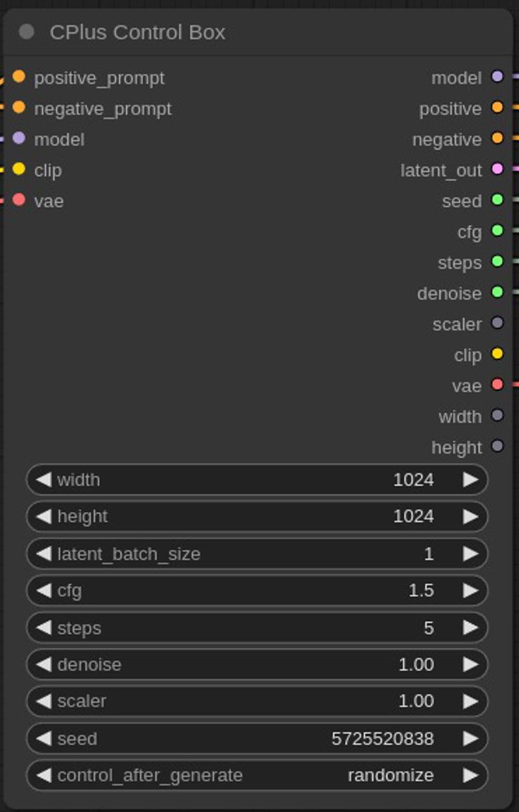Increase cfg value with right arrow
This screenshot has height=812, width=519.
(470, 591)
